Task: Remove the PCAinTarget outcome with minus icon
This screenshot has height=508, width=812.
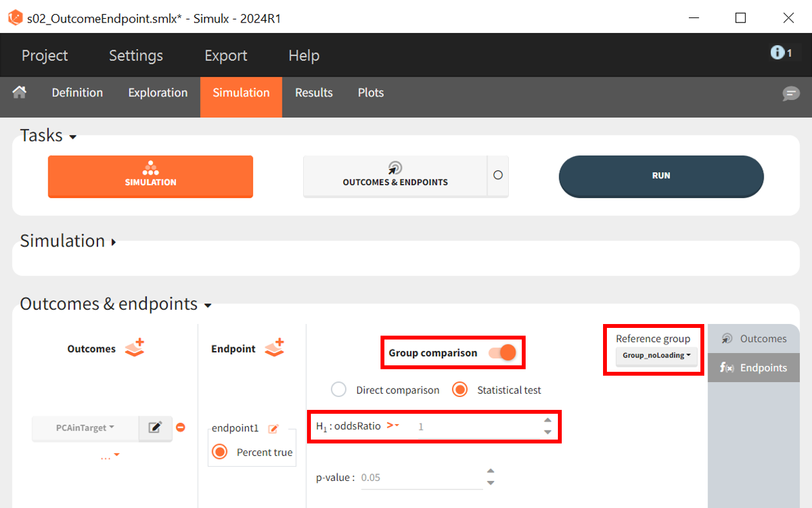Action: point(181,427)
